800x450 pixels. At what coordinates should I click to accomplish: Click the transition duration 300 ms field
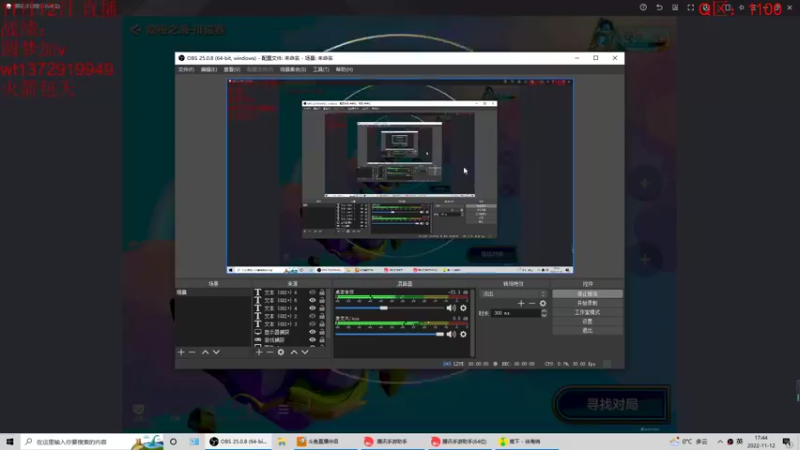515,313
